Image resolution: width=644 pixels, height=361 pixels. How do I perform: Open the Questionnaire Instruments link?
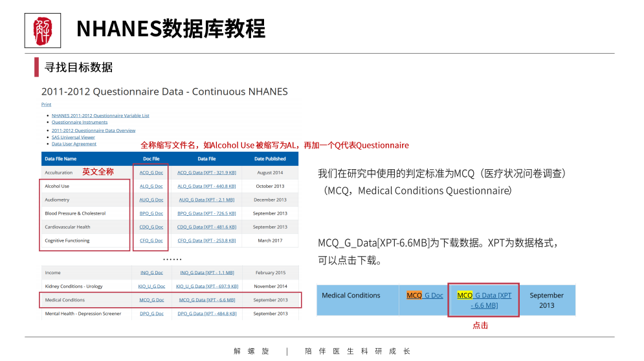pos(79,122)
